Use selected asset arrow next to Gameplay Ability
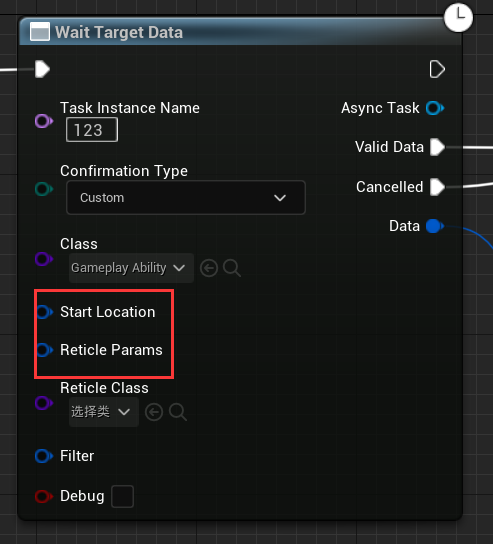 point(209,268)
